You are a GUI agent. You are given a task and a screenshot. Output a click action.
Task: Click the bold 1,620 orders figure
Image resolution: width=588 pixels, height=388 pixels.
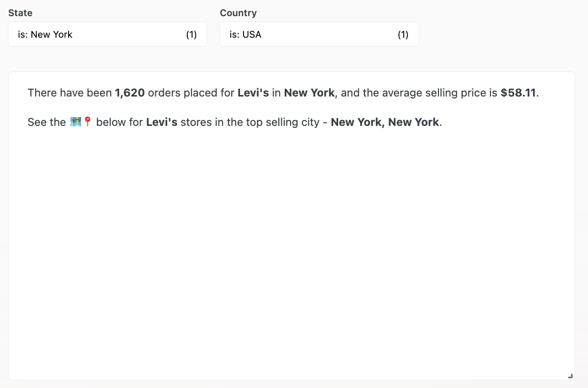tap(130, 93)
